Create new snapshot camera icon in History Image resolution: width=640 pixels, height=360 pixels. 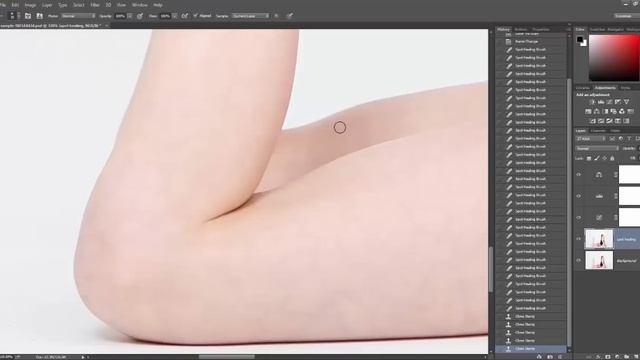click(550, 357)
